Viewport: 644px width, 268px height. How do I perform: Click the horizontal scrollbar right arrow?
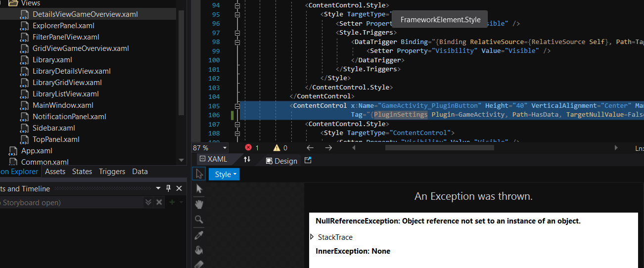pos(616,147)
